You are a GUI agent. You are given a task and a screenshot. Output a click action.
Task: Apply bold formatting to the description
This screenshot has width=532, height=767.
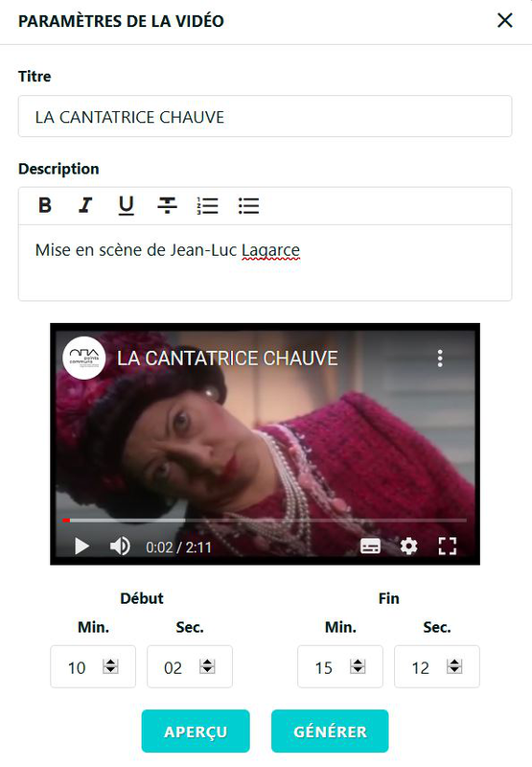point(45,205)
